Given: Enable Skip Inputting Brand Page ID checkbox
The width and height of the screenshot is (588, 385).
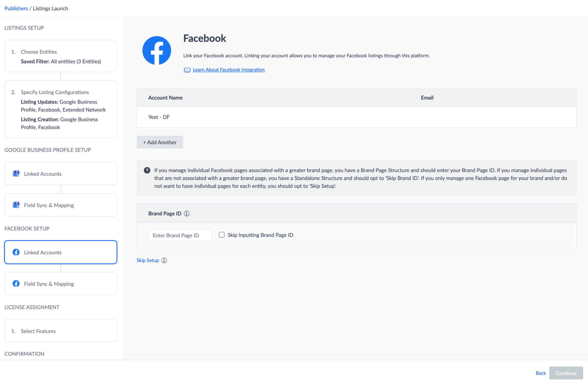Looking at the screenshot, I should tap(221, 235).
